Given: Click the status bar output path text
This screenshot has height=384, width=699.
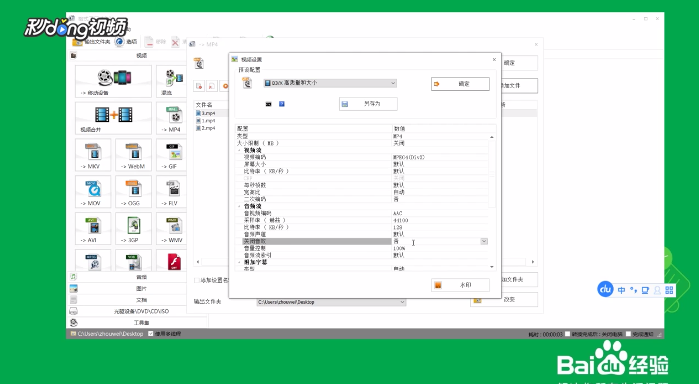Looking at the screenshot, I should [111, 334].
